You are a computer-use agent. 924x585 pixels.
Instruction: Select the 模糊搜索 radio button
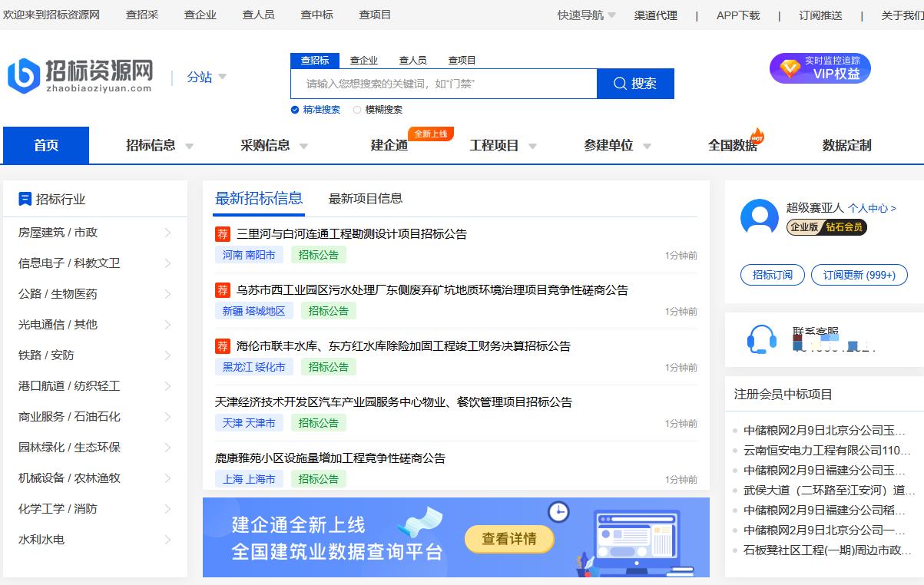tap(357, 109)
